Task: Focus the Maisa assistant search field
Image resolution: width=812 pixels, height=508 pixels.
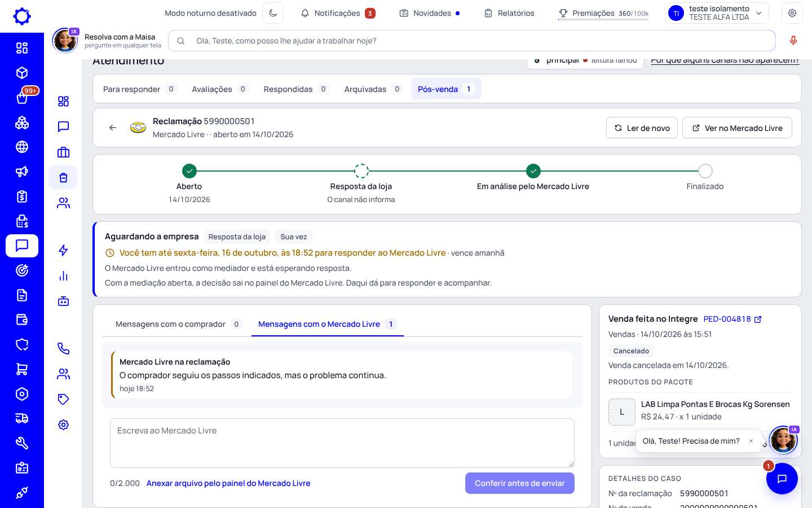Action: point(472,41)
